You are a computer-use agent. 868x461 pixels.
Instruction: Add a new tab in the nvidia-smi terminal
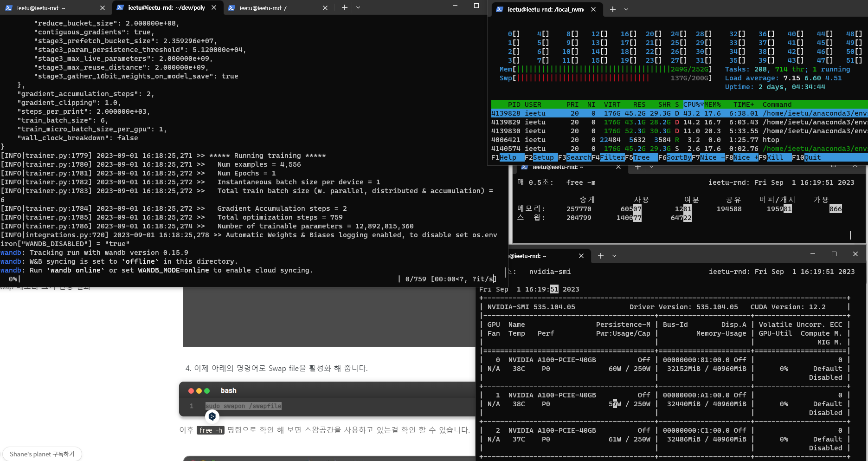(600, 256)
